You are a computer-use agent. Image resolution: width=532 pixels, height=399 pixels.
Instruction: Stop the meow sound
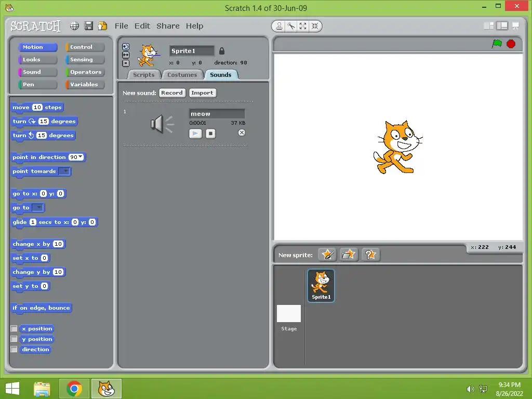pyautogui.click(x=211, y=134)
